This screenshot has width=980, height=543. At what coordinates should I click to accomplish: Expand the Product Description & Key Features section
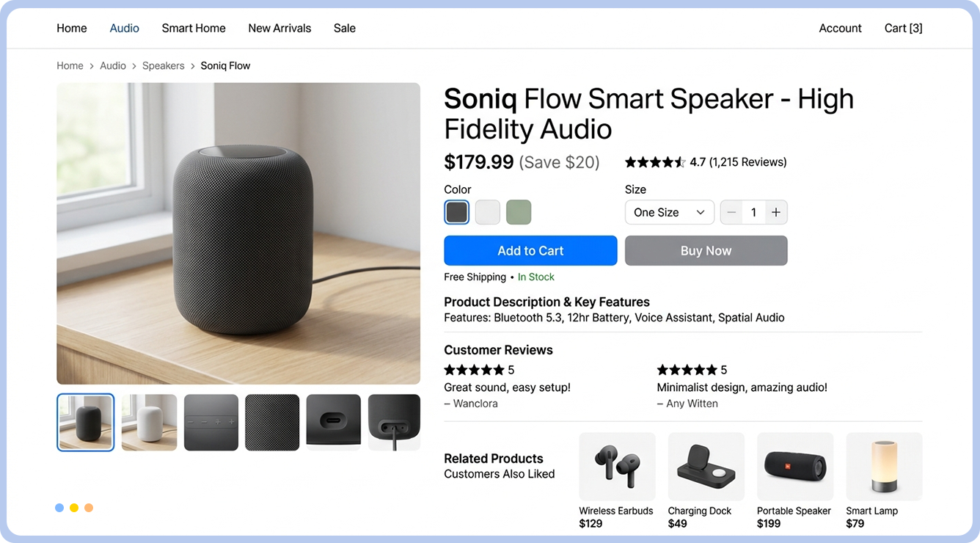[x=546, y=302]
